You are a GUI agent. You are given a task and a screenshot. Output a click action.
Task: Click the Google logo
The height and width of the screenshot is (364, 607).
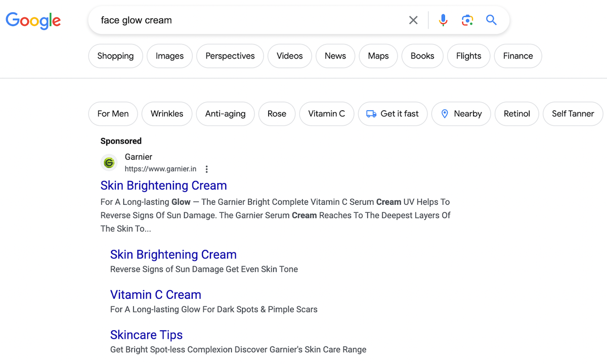click(x=33, y=20)
